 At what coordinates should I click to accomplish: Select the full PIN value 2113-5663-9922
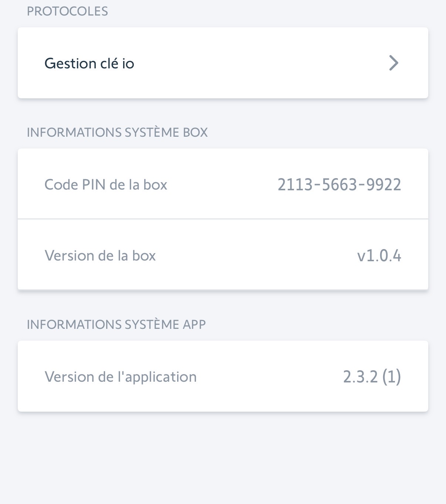(339, 184)
